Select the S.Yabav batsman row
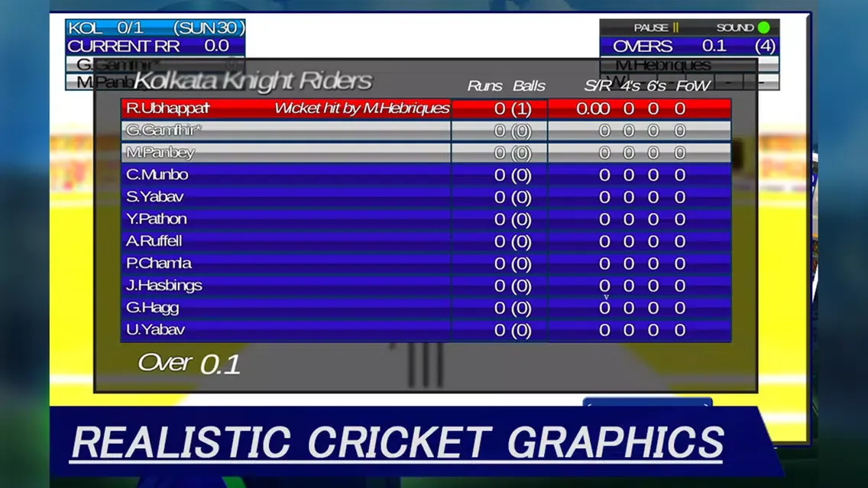Image resolution: width=868 pixels, height=488 pixels. [x=426, y=197]
